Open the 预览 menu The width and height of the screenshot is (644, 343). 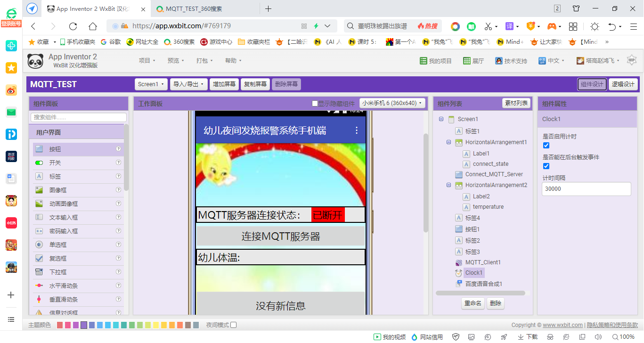(x=176, y=61)
